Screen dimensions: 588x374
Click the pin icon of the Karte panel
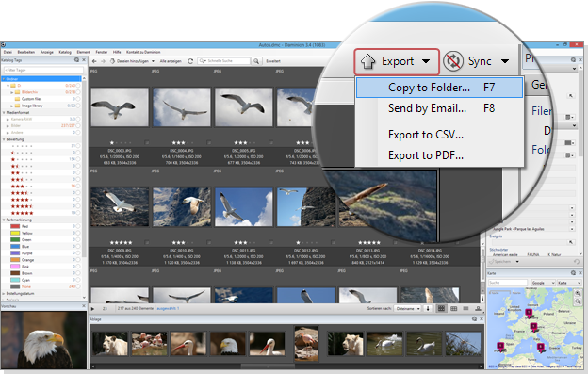[x=573, y=273]
